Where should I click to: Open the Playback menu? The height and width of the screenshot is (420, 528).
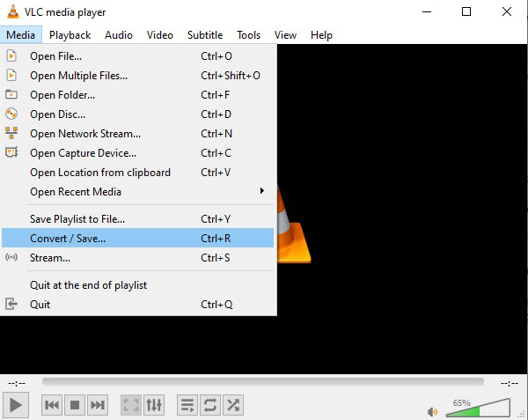tap(70, 35)
